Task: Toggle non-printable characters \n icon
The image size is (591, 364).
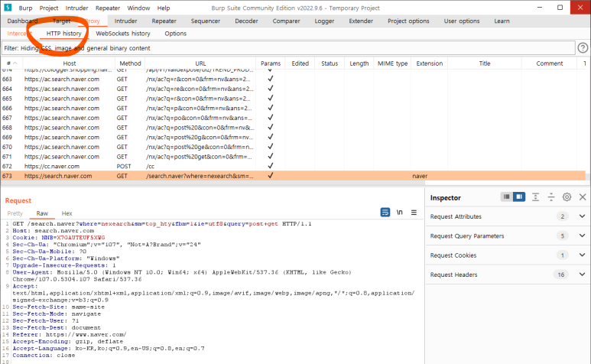Action: [x=400, y=213]
